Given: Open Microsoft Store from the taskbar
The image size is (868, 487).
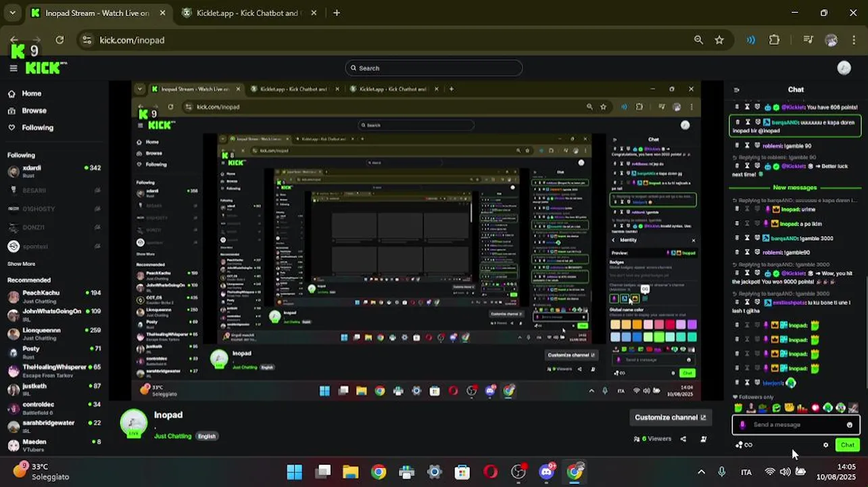Looking at the screenshot, I should click(x=462, y=471).
